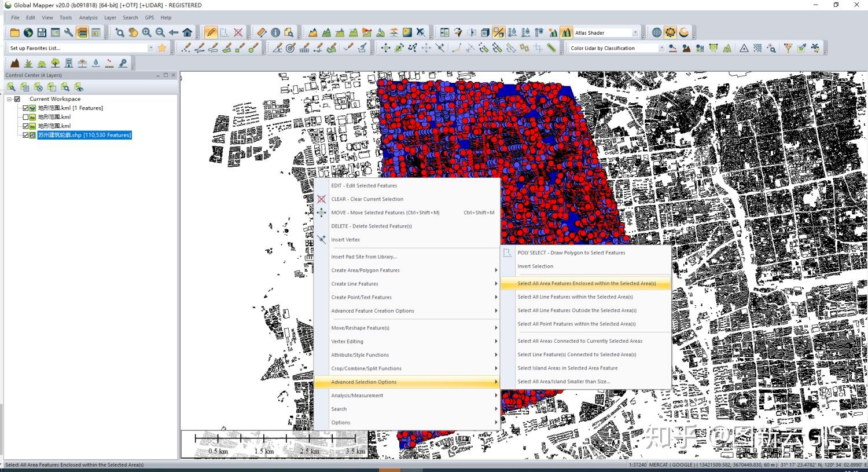868x472 pixels.
Task: Open the Analysis menu in menu bar
Action: pyautogui.click(x=88, y=17)
